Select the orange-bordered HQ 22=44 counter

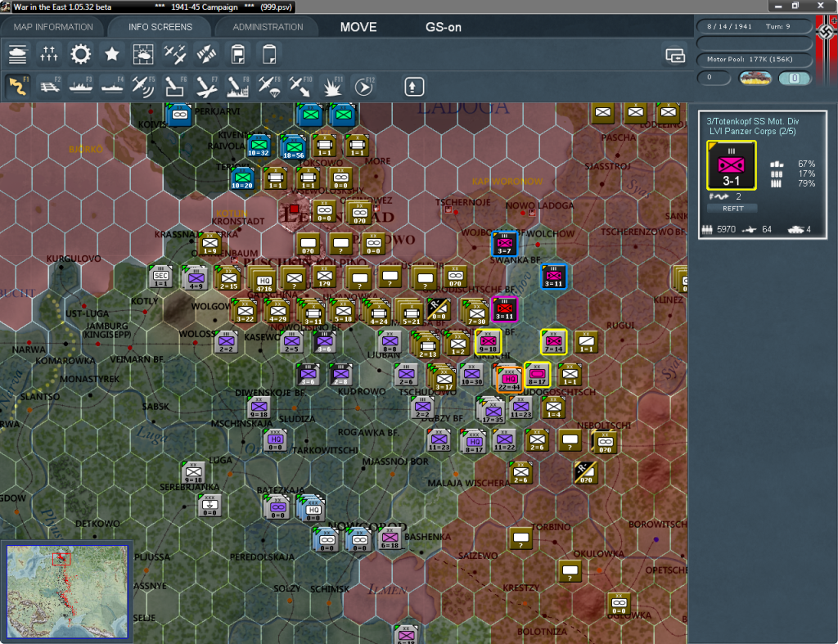pos(509,379)
